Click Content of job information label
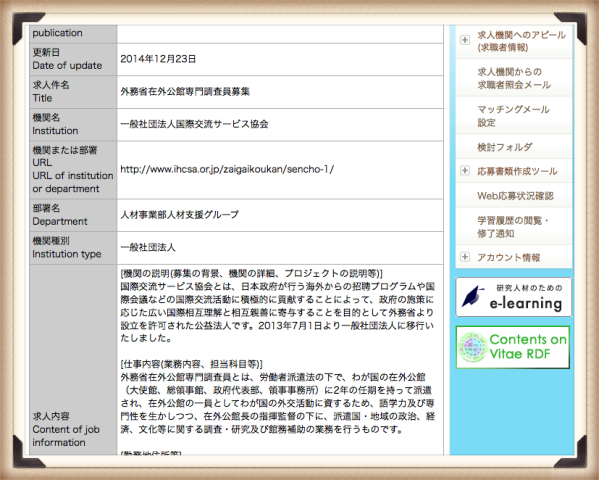Screen dimensions: 599x480 coord(66,436)
